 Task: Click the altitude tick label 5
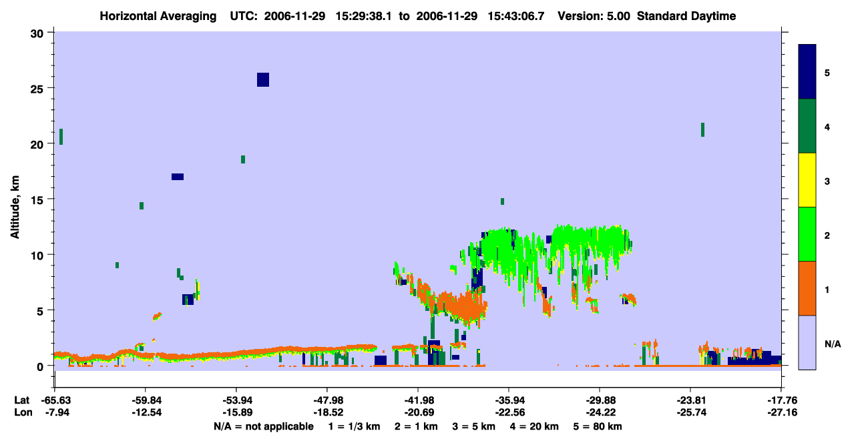41,310
